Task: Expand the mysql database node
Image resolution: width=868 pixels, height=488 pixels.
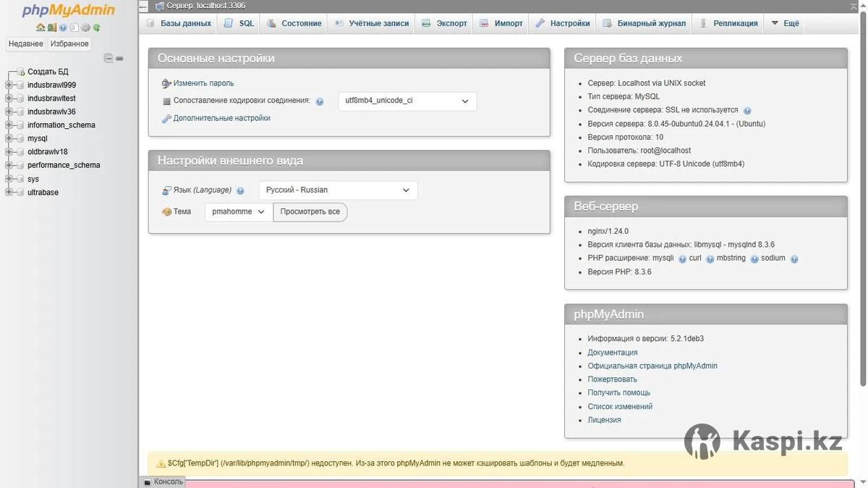Action: 9,138
